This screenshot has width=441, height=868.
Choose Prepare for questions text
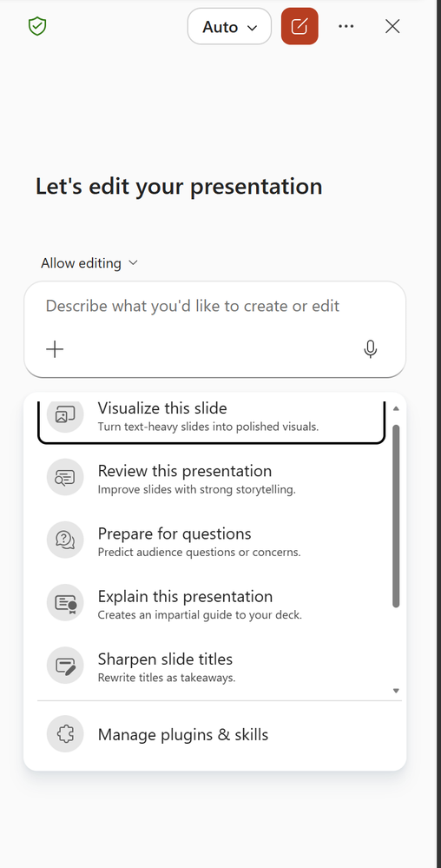(174, 533)
